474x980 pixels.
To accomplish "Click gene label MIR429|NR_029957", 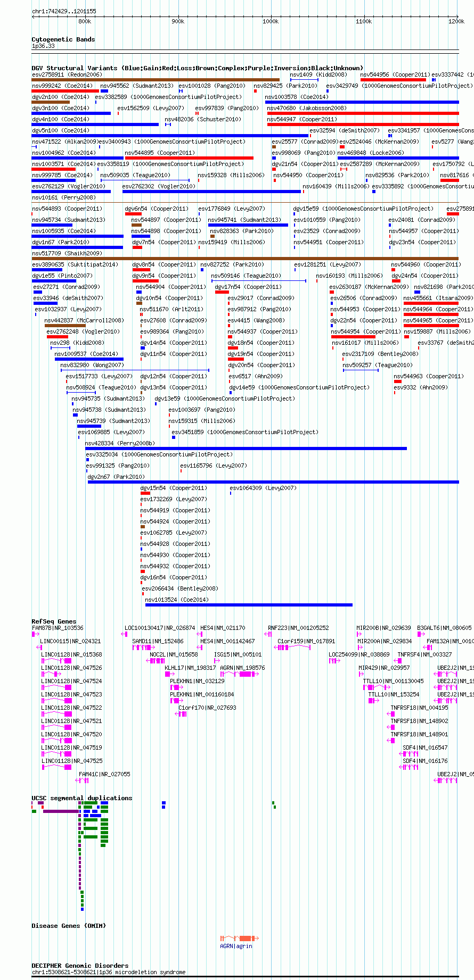I will tap(385, 668).
